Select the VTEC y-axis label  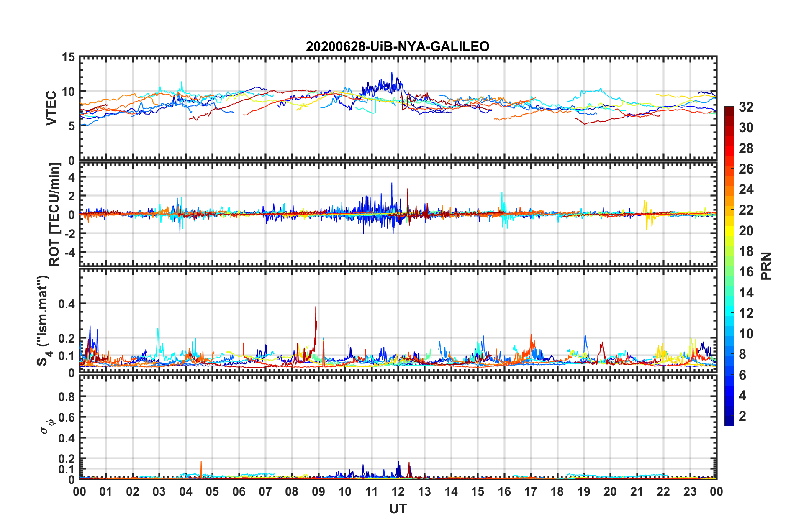[x=51, y=108]
